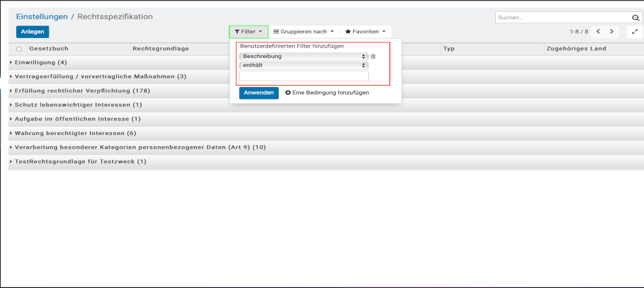
Task: Open the 'enthält' operator dropdown
Action: 303,65
